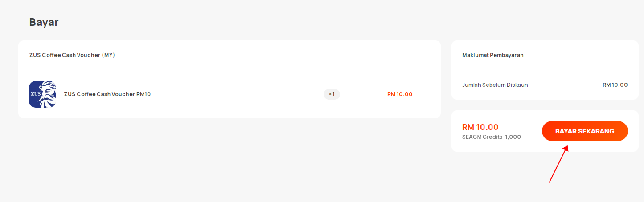This screenshot has height=202, width=644.
Task: Click the ZUS text inside the logo
Action: pyautogui.click(x=35, y=94)
